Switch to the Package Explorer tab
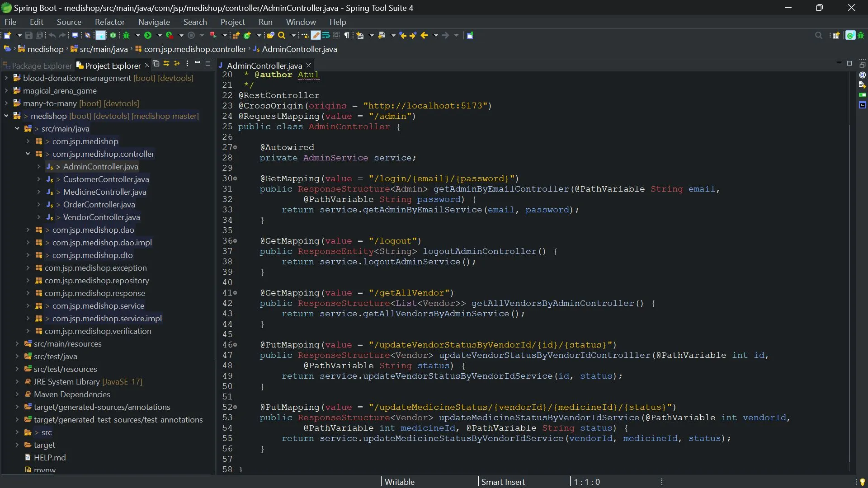Viewport: 868px width, 488px height. pyautogui.click(x=38, y=66)
